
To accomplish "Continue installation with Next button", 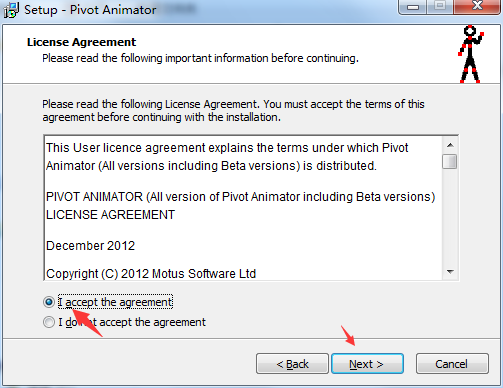I will coord(367,364).
